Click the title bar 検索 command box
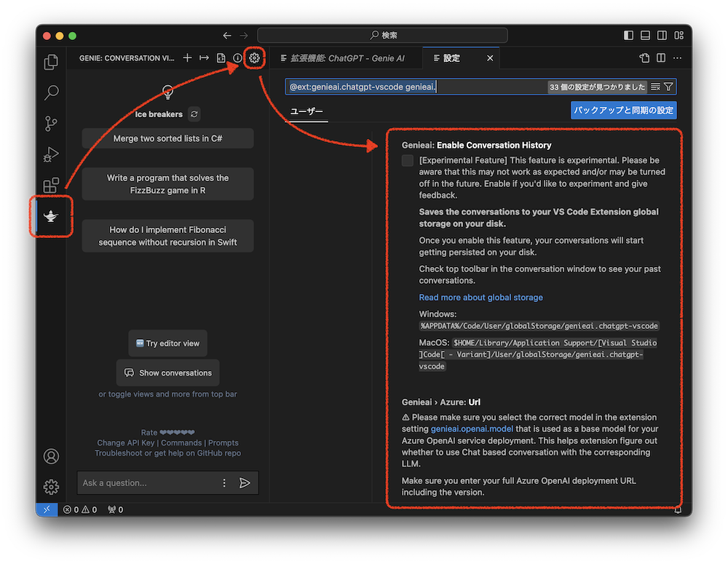 [x=382, y=35]
